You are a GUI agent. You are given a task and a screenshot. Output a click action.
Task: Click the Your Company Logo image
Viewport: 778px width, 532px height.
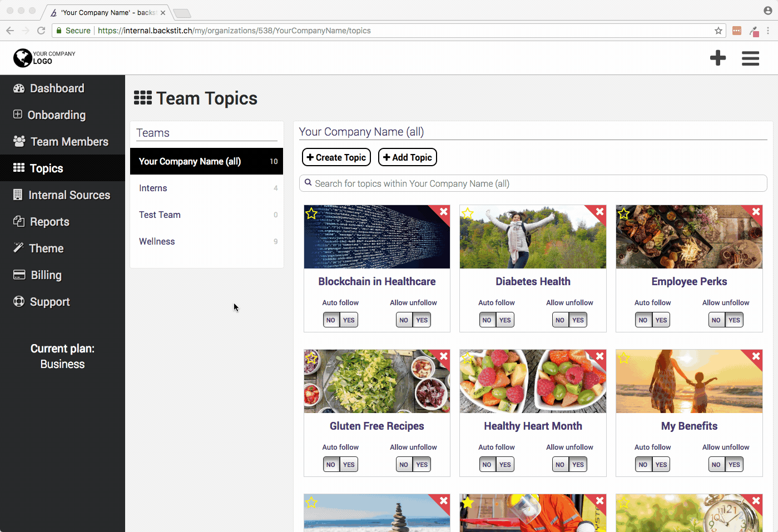click(44, 58)
